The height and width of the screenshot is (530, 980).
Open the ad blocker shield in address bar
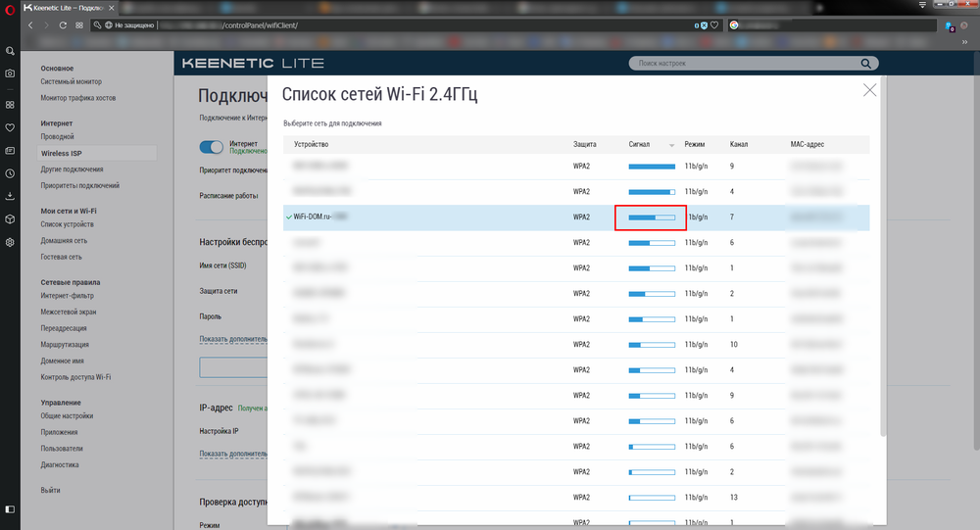coord(704,25)
